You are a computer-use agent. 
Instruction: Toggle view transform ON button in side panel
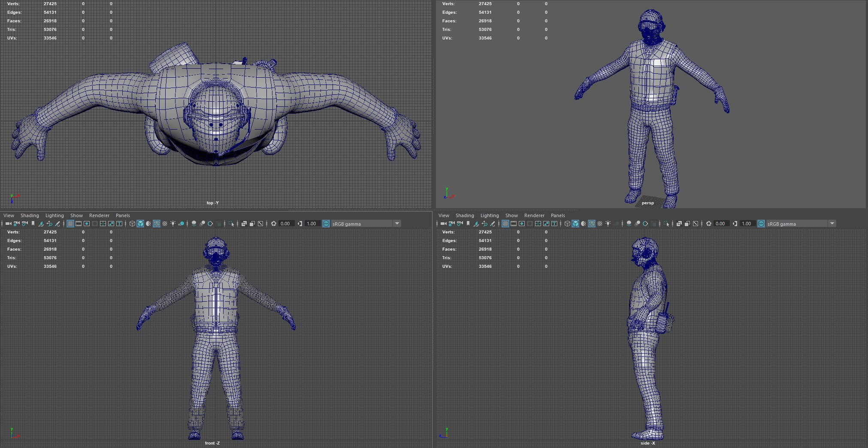(x=761, y=224)
